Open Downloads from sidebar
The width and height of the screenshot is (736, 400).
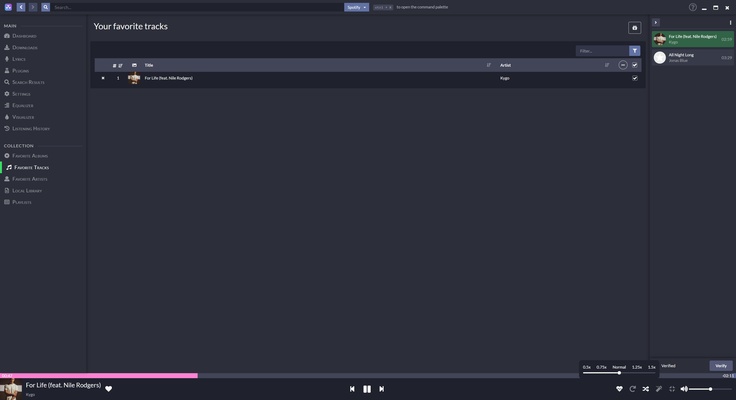(21, 47)
